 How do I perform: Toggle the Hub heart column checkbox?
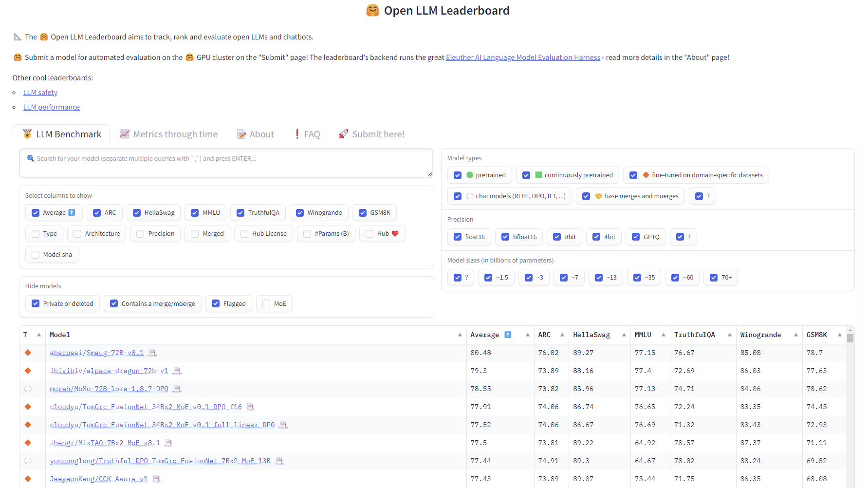click(369, 234)
